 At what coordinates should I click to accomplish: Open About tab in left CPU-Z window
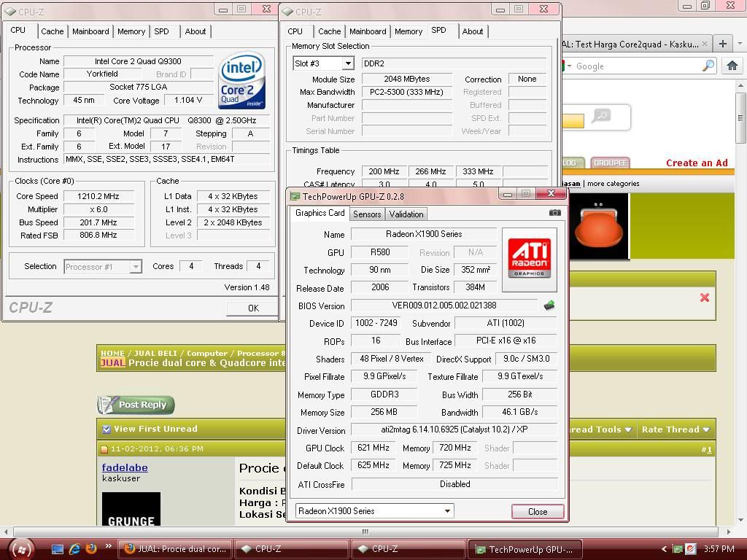[196, 31]
